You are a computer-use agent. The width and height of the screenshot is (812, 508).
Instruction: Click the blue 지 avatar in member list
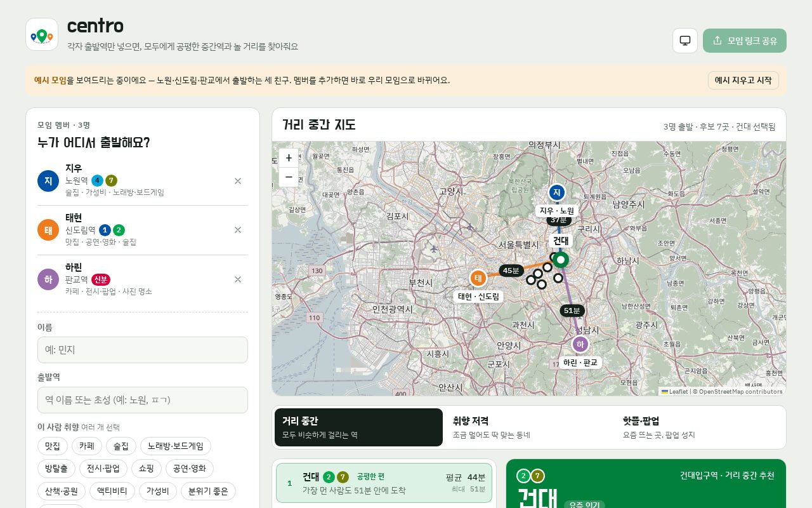48,181
